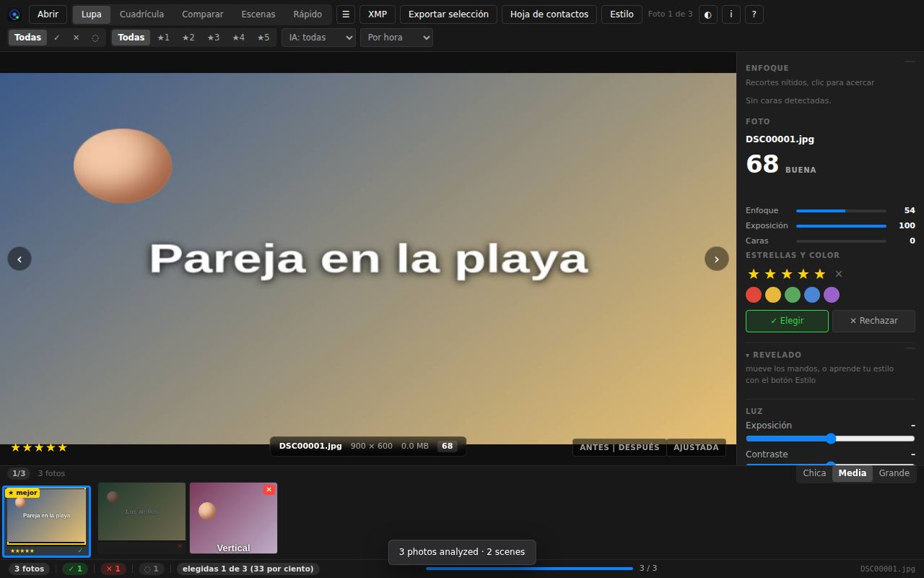
Task: Filter by 2 star rating
Action: 188,38
